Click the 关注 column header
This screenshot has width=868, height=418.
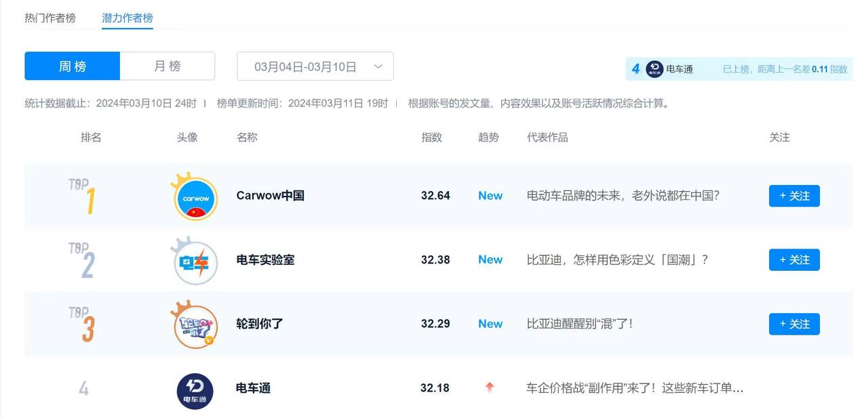pyautogui.click(x=780, y=138)
